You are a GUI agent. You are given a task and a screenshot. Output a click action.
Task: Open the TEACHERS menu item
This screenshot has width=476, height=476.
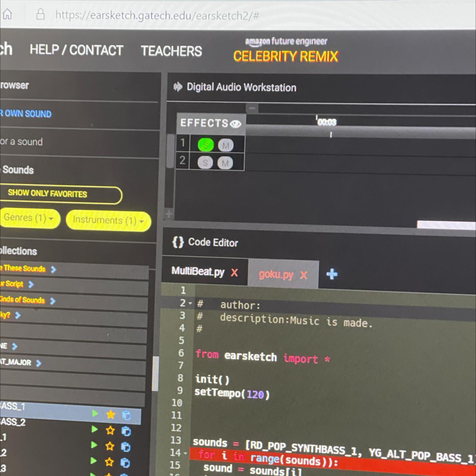pos(171,51)
